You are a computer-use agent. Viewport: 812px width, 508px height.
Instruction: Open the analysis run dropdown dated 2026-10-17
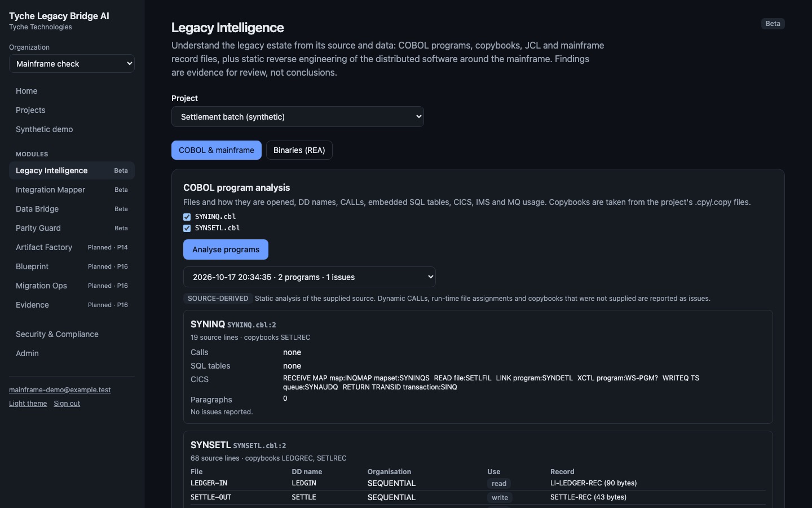click(x=310, y=277)
